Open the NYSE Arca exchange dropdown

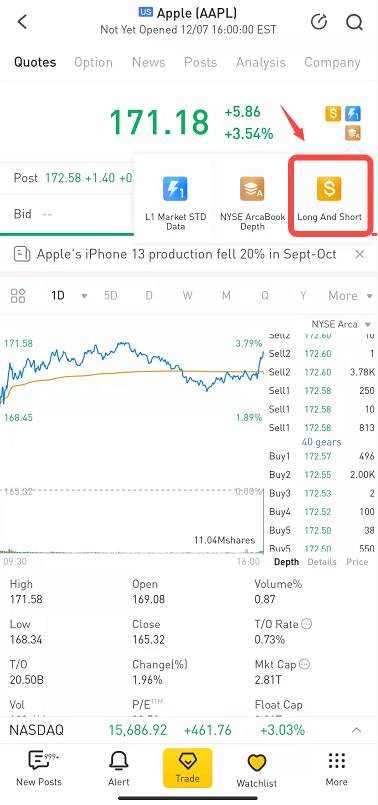340,324
